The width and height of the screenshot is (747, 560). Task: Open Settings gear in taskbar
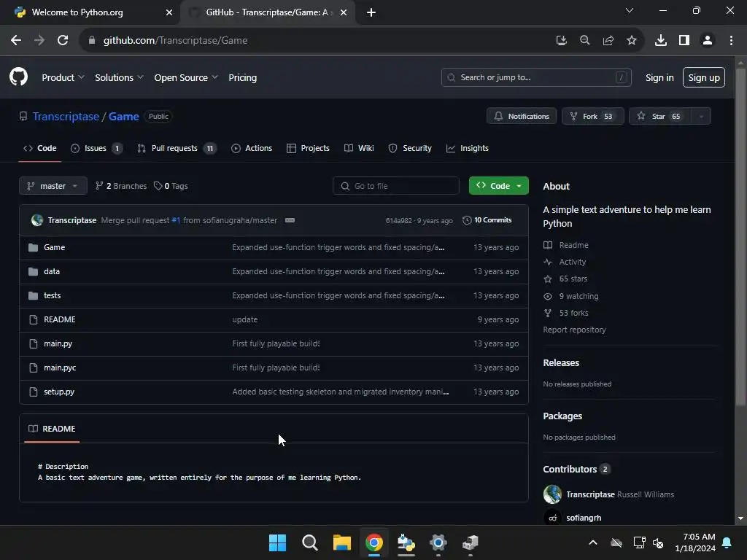point(438,542)
